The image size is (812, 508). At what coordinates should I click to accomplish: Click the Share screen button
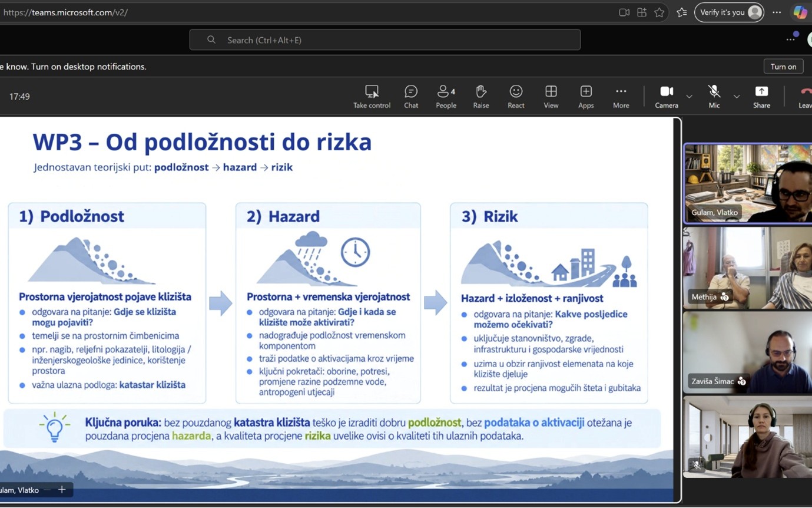point(761,97)
